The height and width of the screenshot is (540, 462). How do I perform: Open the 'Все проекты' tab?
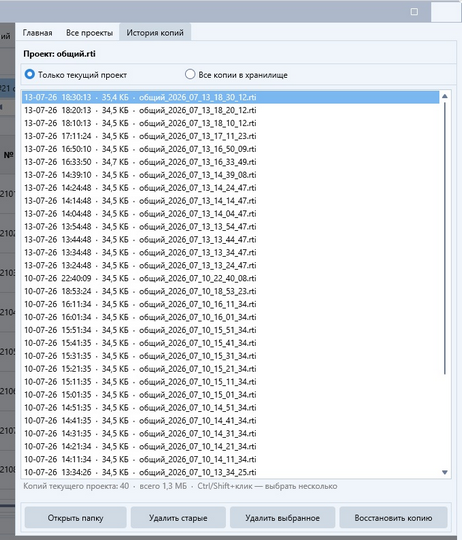(90, 33)
